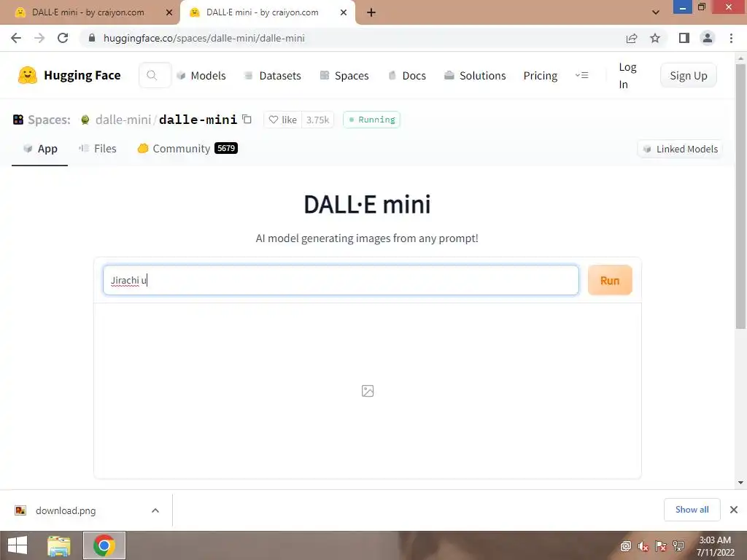Screen dimensions: 747x560
Task: Bookmark this page with the star icon
Action: coord(655,38)
